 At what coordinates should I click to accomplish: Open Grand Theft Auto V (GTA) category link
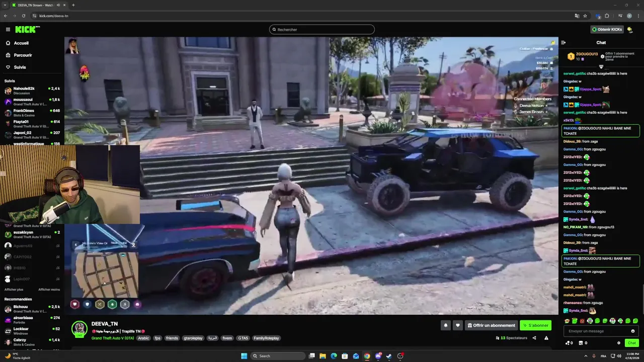[x=113, y=338]
